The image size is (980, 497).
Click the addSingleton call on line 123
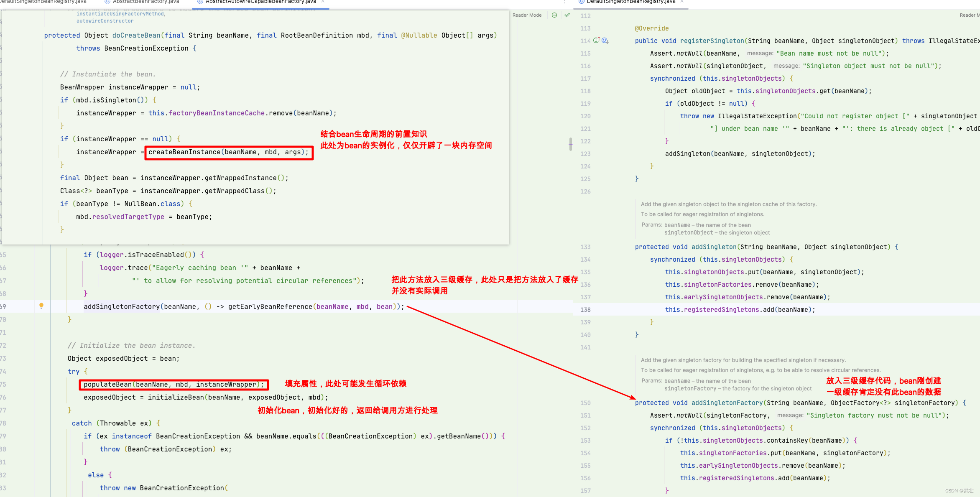pos(688,154)
